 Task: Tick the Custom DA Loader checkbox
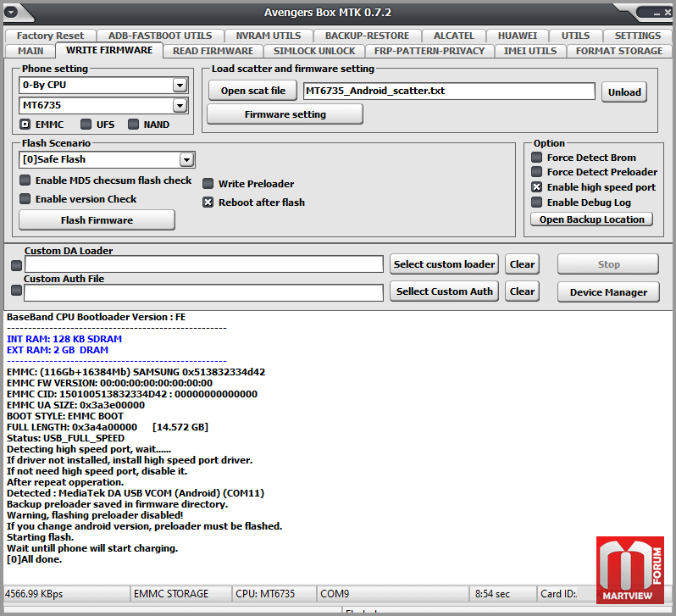point(16,266)
